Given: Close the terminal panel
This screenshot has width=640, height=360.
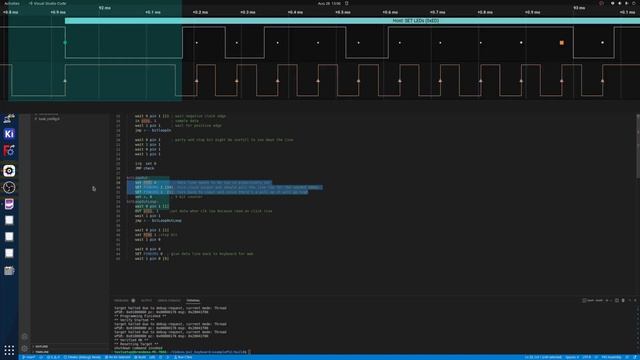Looking at the screenshot, I should (635, 300).
